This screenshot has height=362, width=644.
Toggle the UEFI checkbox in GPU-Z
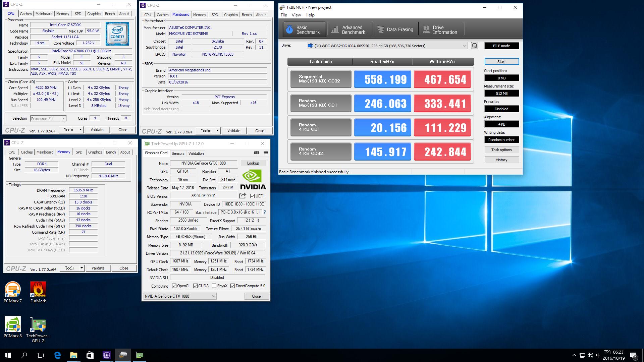pyautogui.click(x=252, y=196)
